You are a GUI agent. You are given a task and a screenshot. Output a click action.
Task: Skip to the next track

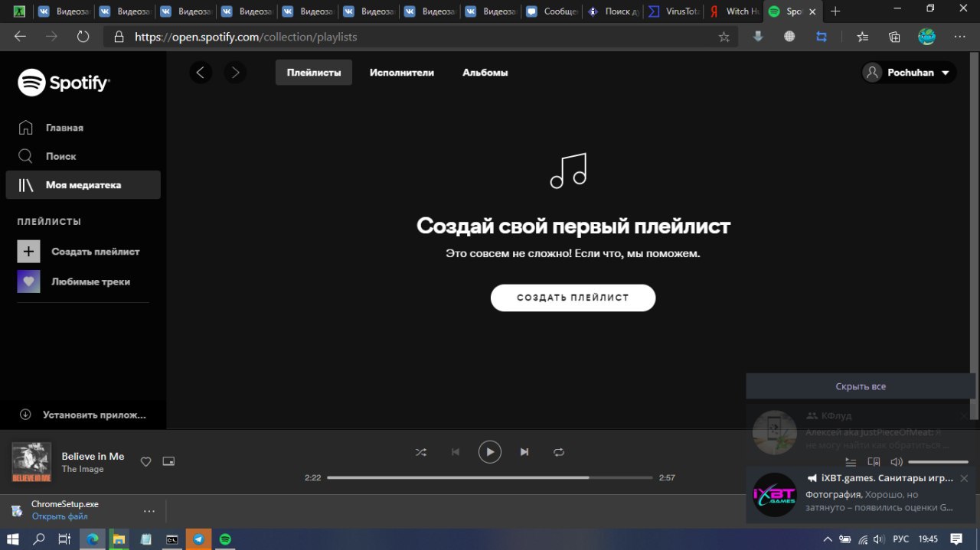click(524, 452)
